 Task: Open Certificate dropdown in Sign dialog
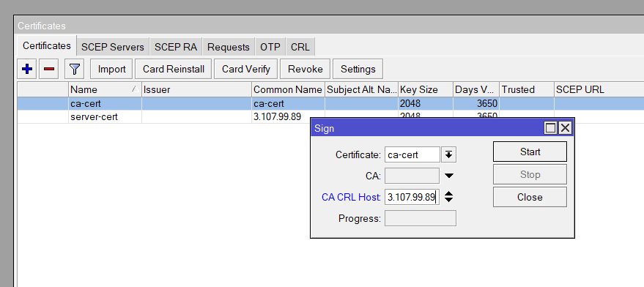coord(449,154)
